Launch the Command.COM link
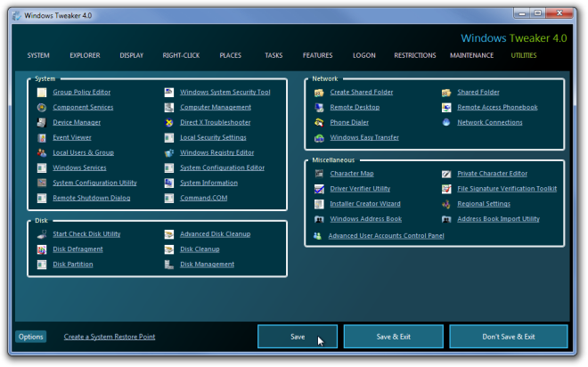Screen dimensions: 588x367 pyautogui.click(x=204, y=198)
